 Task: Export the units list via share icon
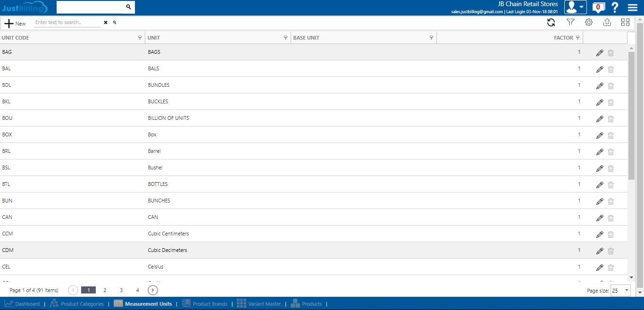607,22
